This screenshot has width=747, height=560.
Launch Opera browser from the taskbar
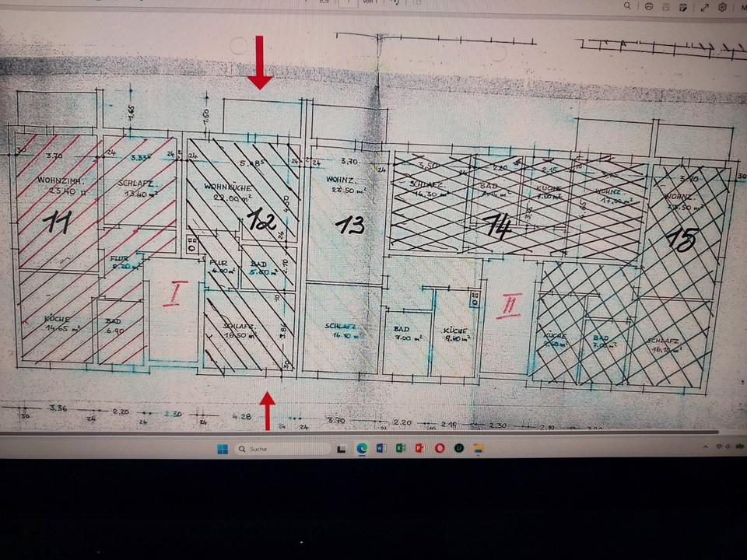pos(440,449)
